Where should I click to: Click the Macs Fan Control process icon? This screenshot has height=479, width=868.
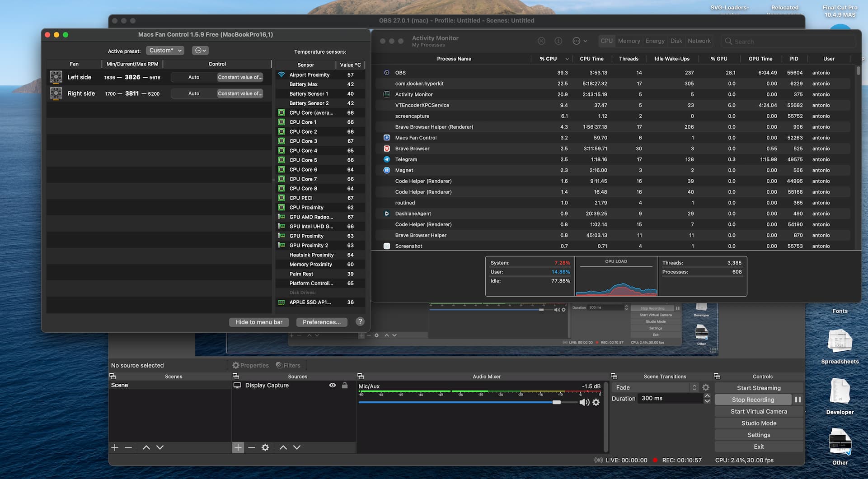click(x=387, y=138)
